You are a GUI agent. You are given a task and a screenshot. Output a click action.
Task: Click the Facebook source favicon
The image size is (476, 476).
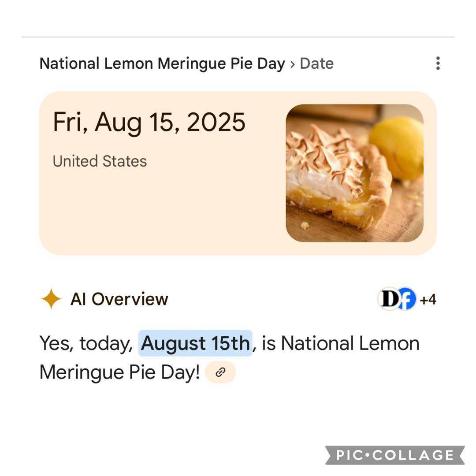[406, 298]
